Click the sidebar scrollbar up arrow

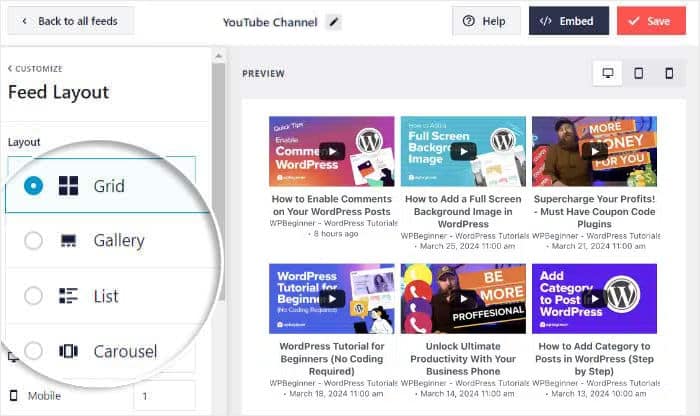click(x=219, y=56)
